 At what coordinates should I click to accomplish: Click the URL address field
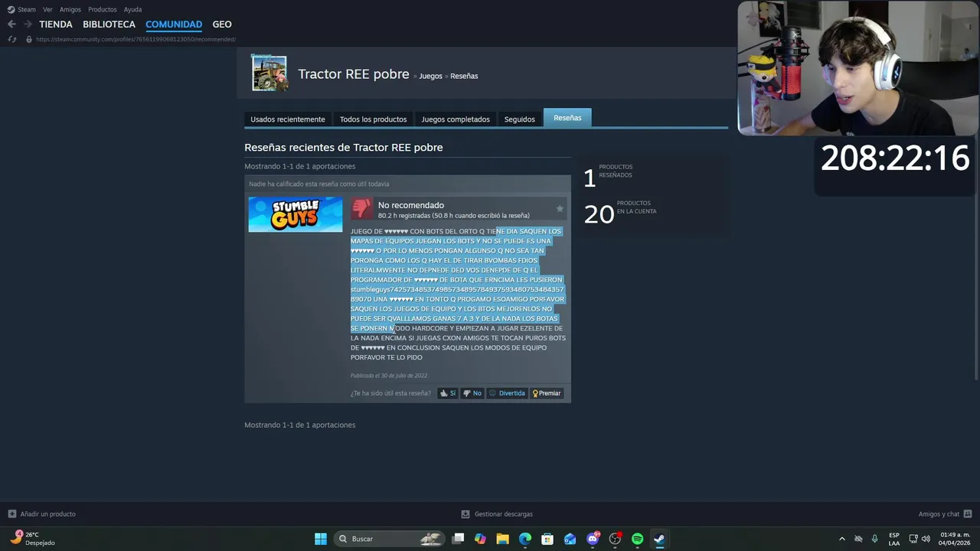(x=136, y=39)
